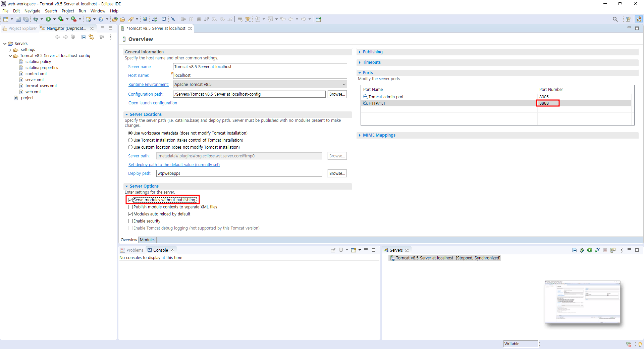Open the Open Type toolbar icon
This screenshot has width=644, height=349.
tap(115, 19)
